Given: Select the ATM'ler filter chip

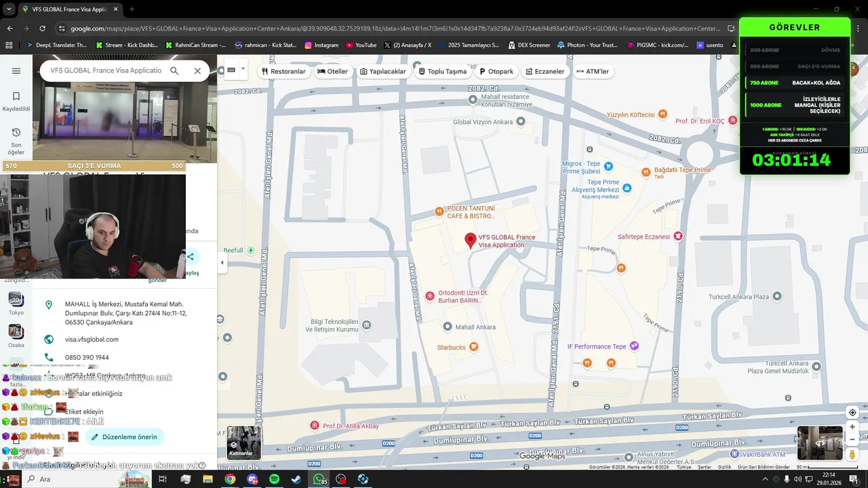Looking at the screenshot, I should 593,71.
